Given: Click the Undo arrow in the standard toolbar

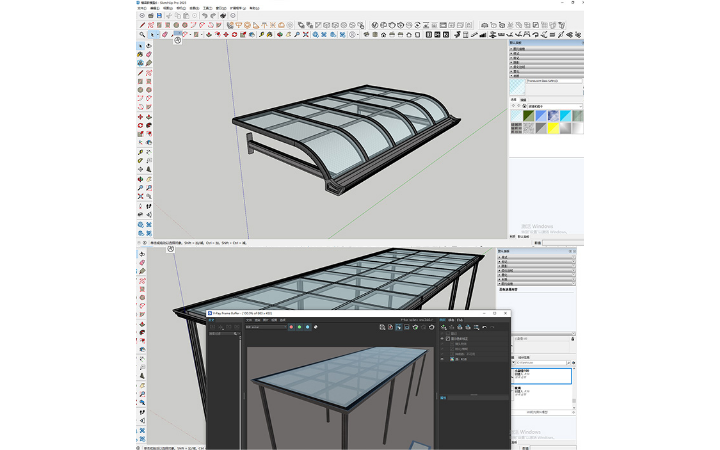Looking at the screenshot, I should [x=205, y=16].
